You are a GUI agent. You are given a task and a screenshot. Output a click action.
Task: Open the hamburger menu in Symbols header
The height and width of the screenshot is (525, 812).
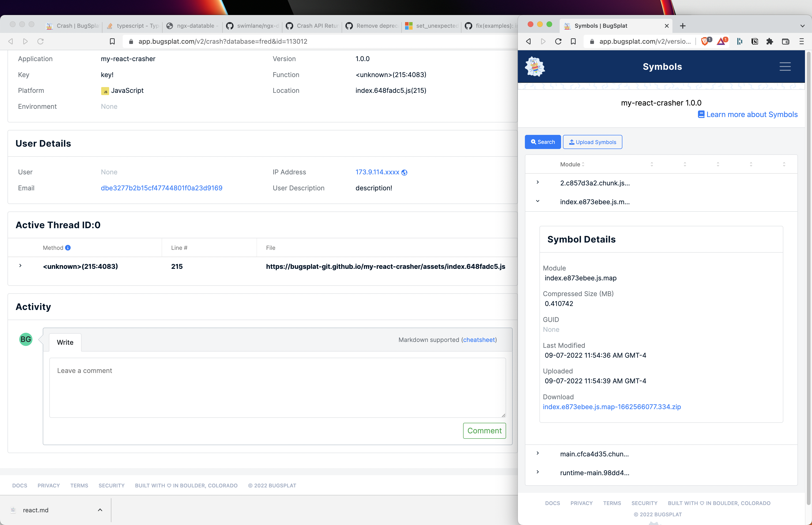[785, 67]
